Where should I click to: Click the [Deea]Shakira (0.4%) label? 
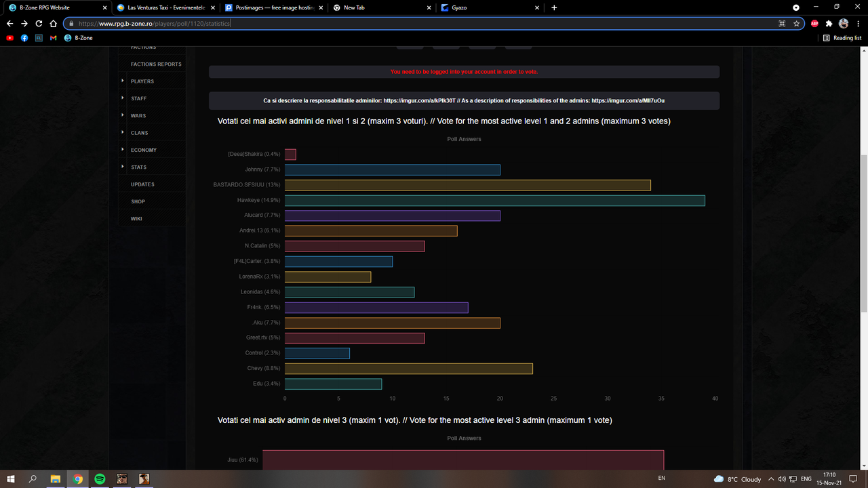click(254, 154)
